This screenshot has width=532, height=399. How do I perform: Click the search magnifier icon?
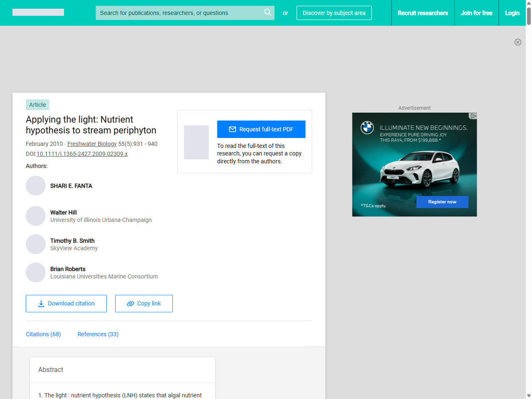268,12
